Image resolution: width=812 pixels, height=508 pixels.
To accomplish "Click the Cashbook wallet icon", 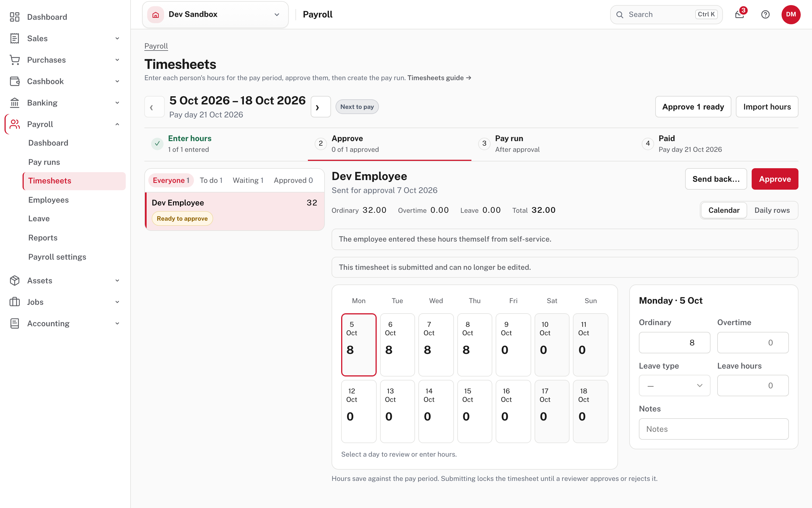I will coord(14,81).
